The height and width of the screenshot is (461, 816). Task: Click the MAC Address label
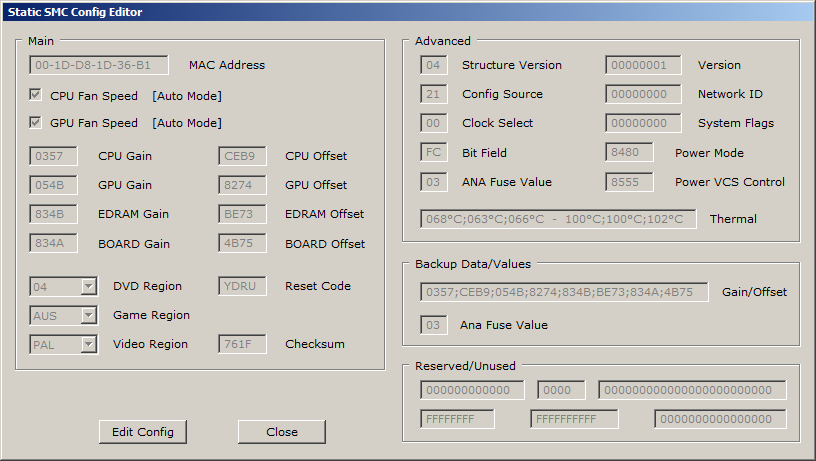tap(227, 65)
